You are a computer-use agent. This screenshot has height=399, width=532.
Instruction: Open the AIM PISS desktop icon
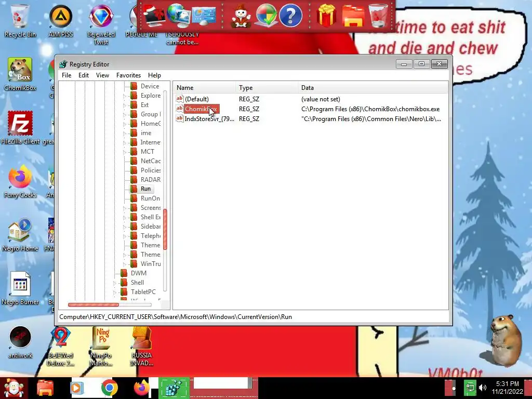pos(60,20)
